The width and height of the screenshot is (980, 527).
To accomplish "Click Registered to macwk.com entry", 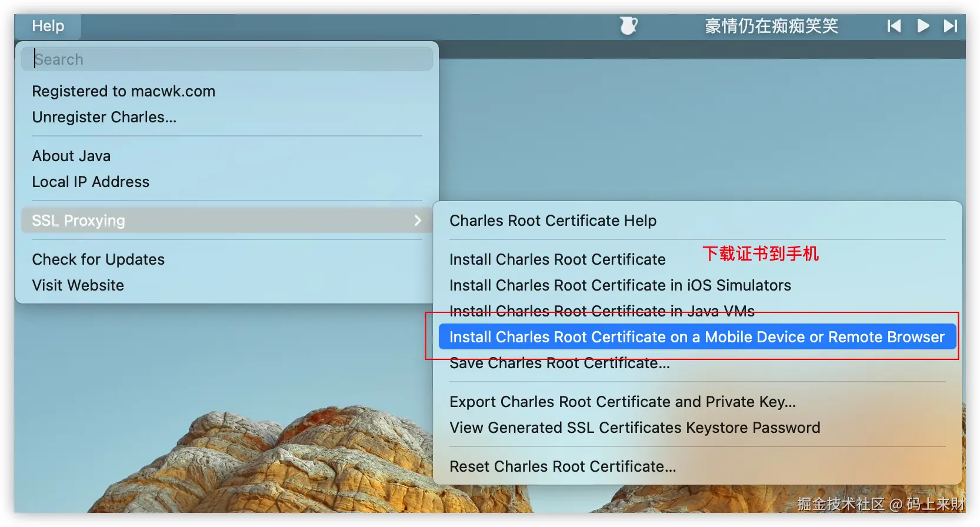I will (124, 91).
